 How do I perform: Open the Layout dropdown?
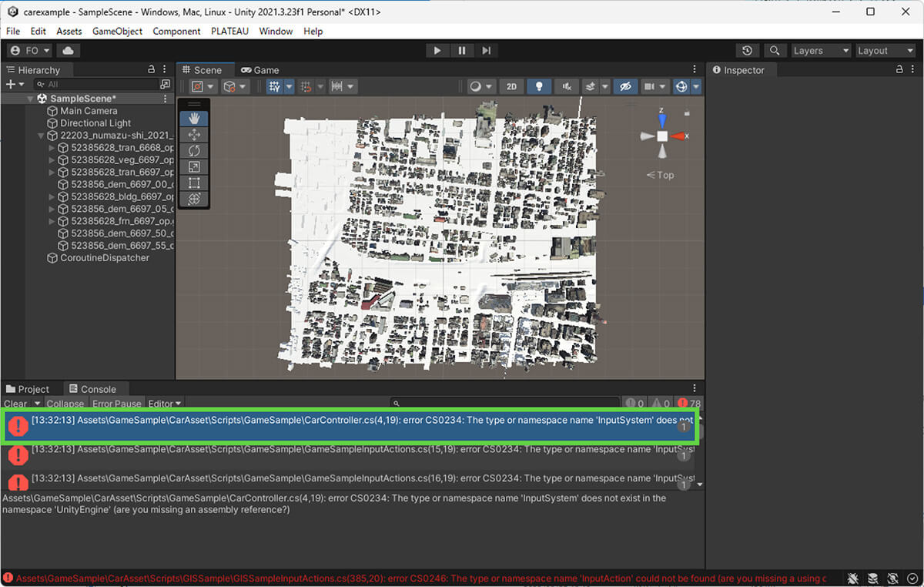click(x=885, y=51)
